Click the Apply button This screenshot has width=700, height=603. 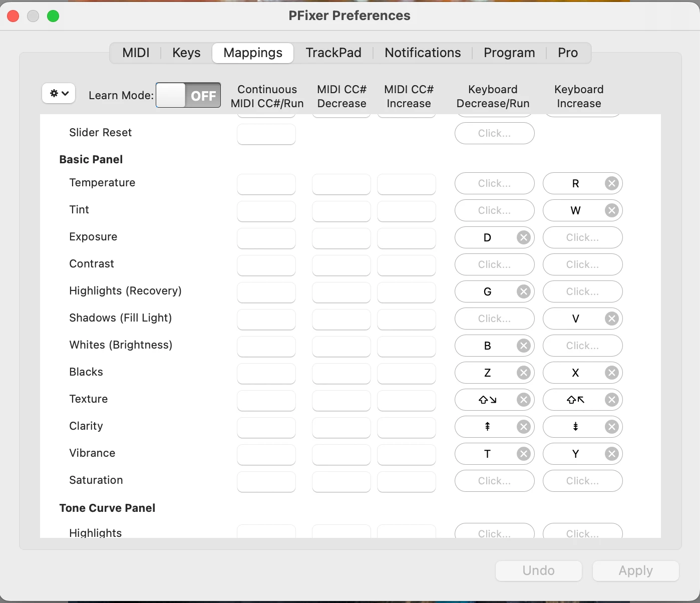(x=636, y=570)
